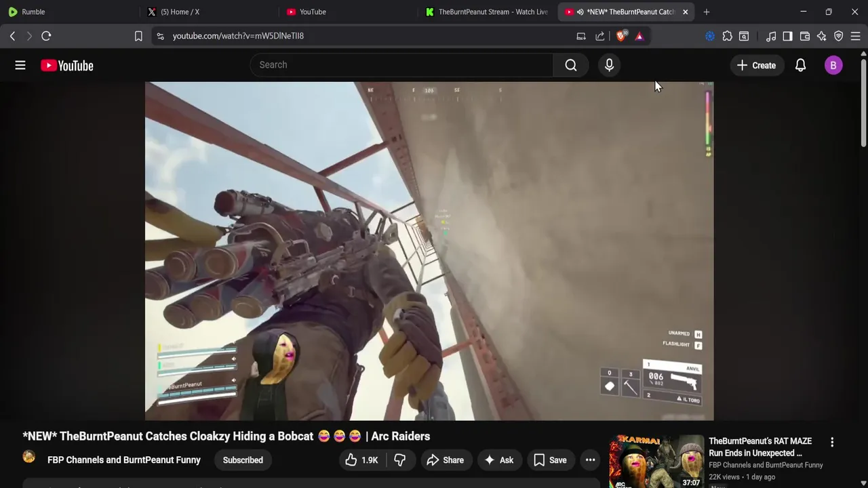Click the channel avatar beside the channel name
868x488 pixels.
pyautogui.click(x=29, y=457)
